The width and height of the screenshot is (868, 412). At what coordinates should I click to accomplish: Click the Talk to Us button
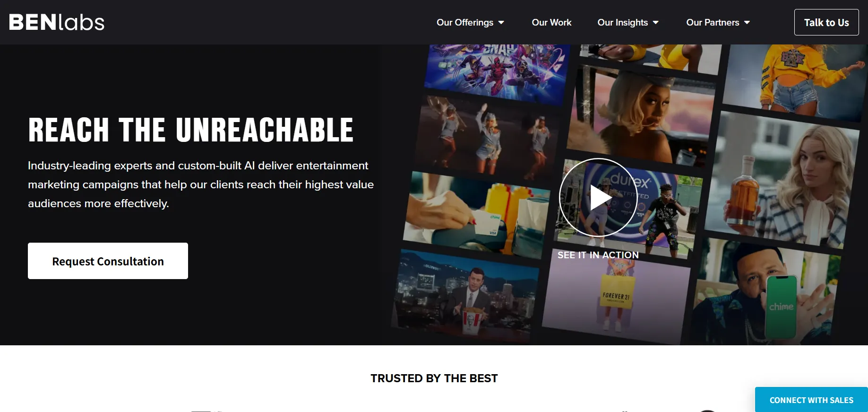[x=826, y=22]
